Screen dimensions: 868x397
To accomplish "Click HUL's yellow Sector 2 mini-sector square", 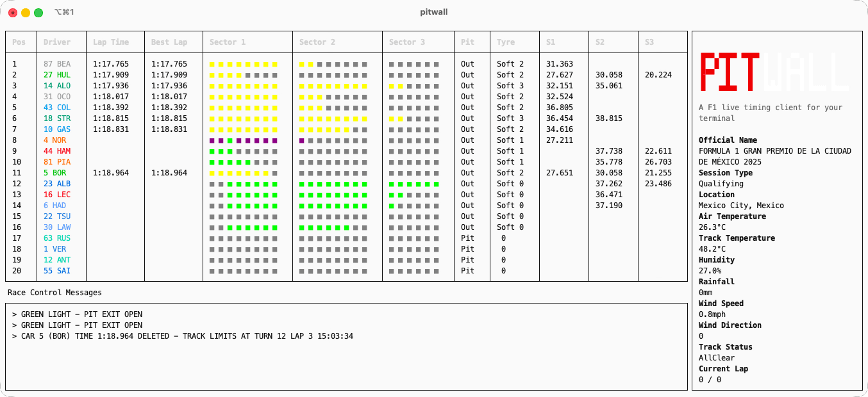I will (301, 74).
